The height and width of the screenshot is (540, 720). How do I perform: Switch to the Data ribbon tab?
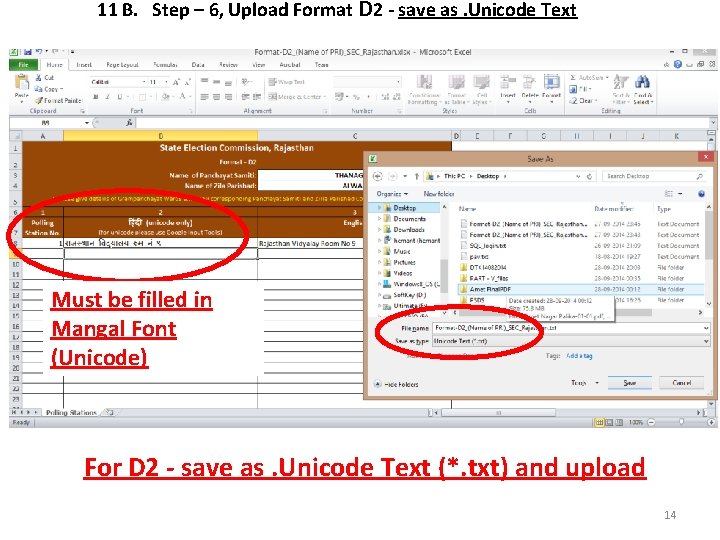[198, 65]
